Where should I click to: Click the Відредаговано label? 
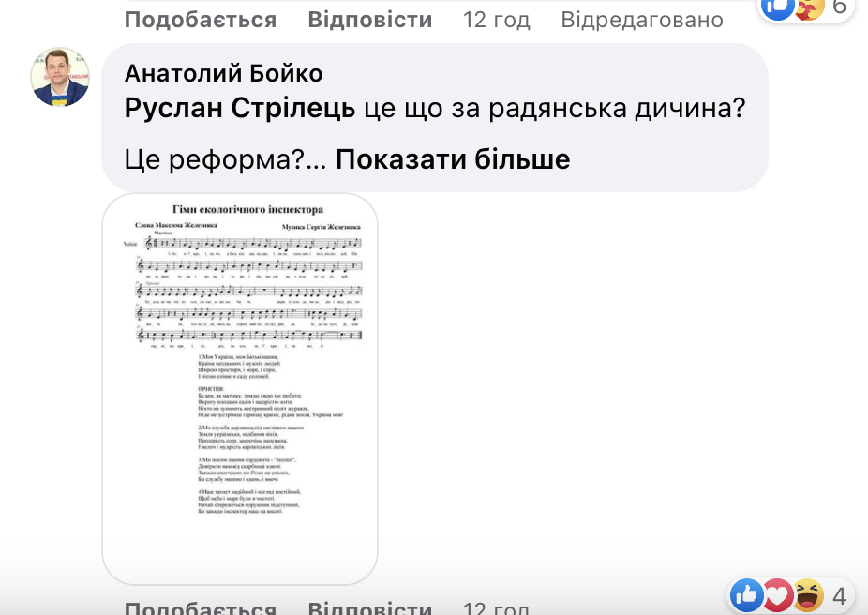tap(641, 18)
